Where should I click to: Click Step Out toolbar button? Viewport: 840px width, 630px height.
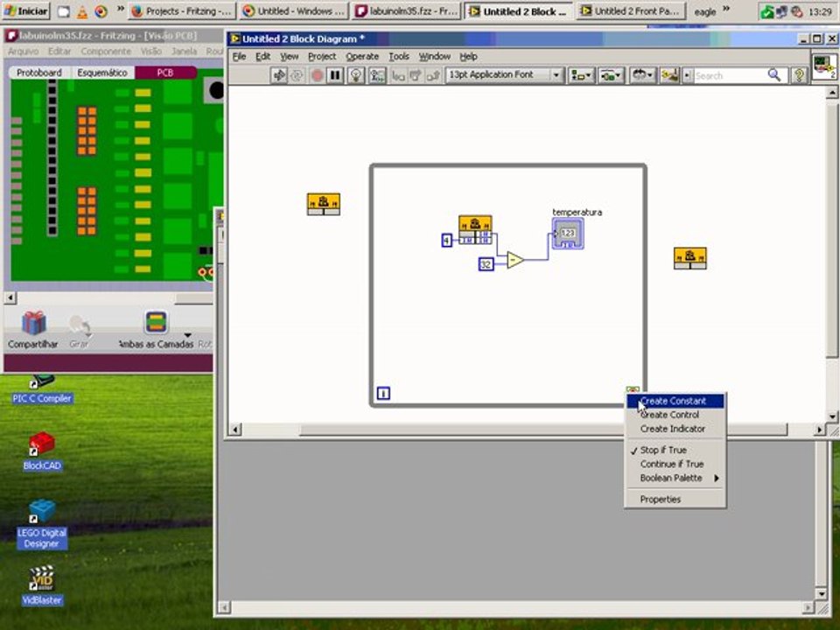[433, 75]
